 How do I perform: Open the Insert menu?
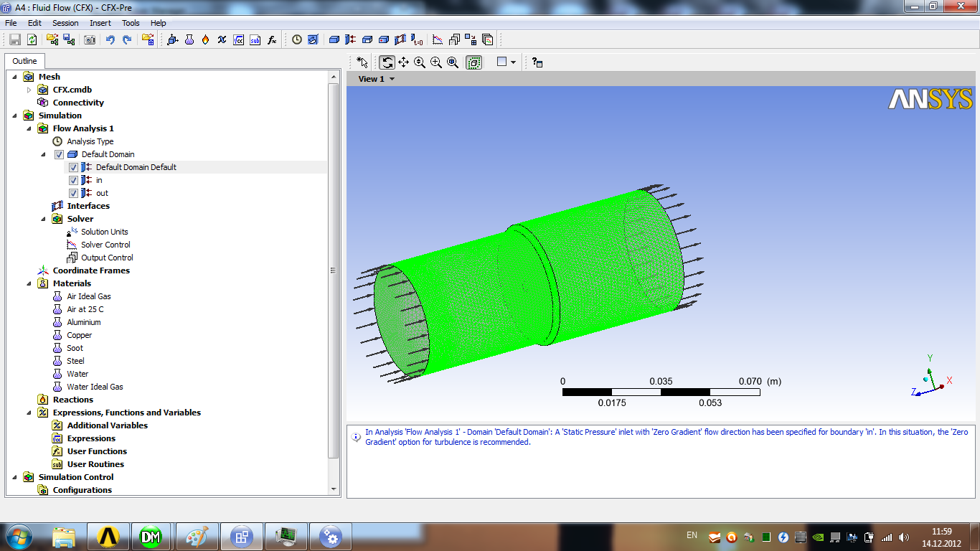(100, 23)
